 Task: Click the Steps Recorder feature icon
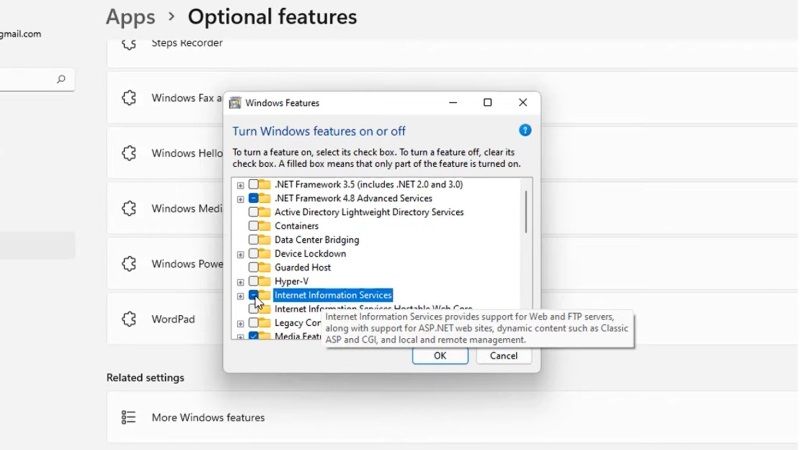(x=129, y=43)
